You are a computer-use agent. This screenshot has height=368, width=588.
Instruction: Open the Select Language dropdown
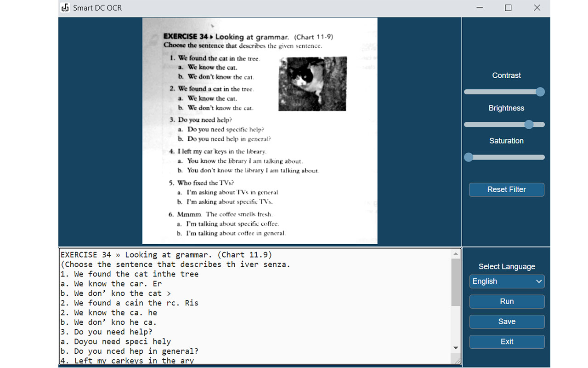507,281
